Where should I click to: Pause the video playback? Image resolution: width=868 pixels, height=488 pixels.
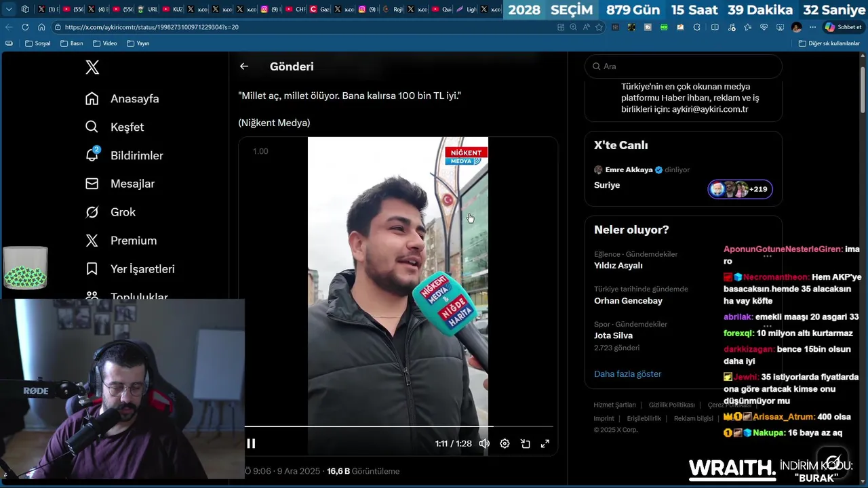[251, 443]
